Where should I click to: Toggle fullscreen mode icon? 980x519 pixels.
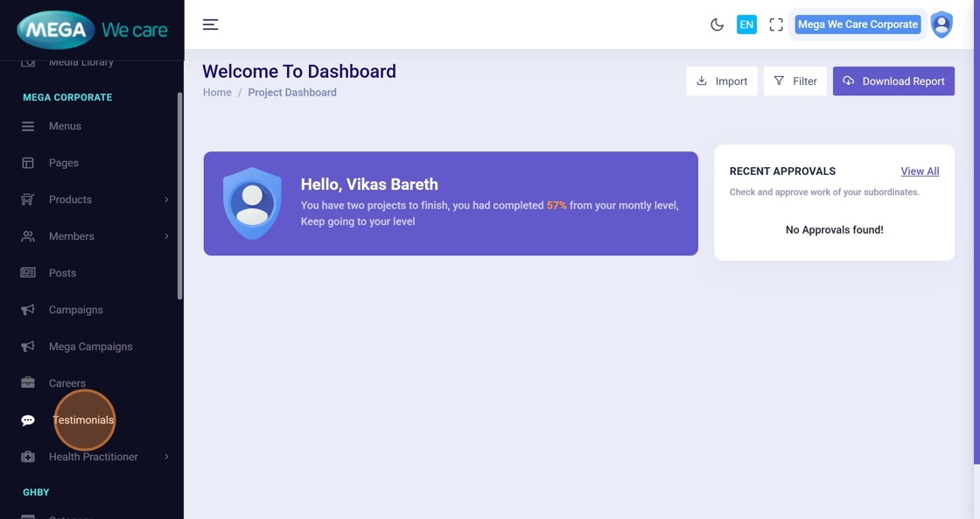click(776, 25)
